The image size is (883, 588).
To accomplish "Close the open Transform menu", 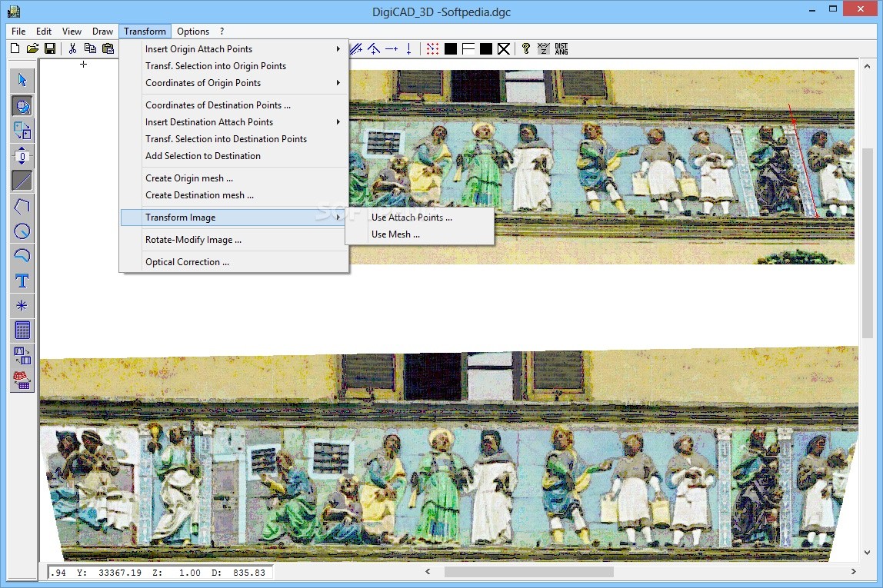I will pos(145,32).
